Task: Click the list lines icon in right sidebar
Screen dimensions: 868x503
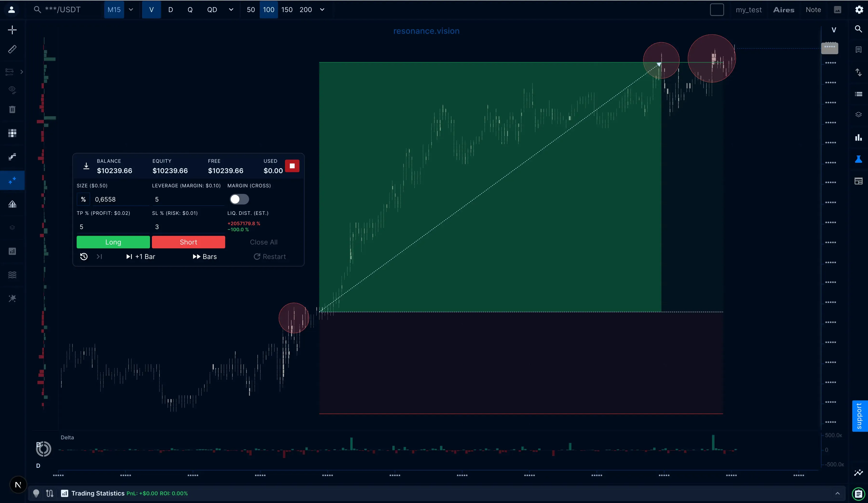Action: [858, 94]
